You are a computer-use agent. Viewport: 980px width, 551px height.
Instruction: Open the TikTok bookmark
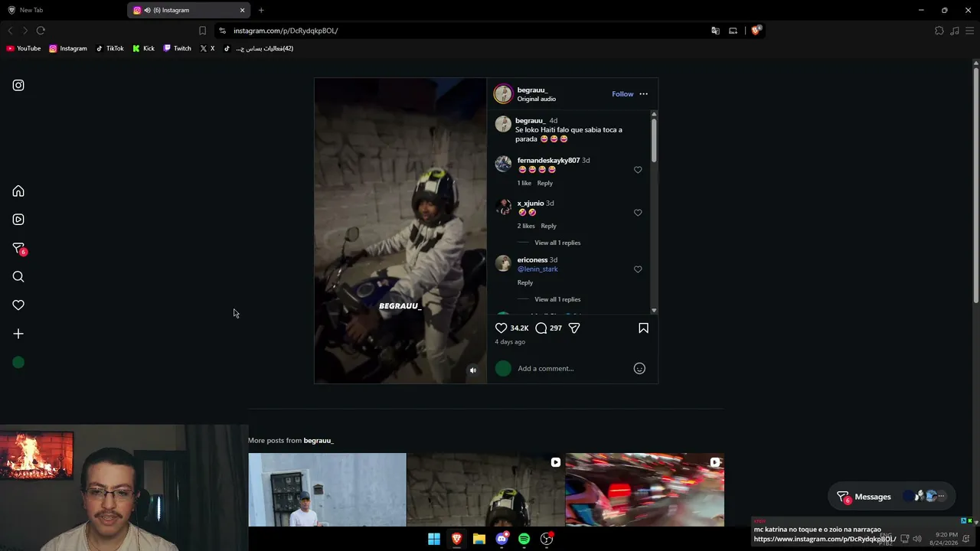pos(109,49)
